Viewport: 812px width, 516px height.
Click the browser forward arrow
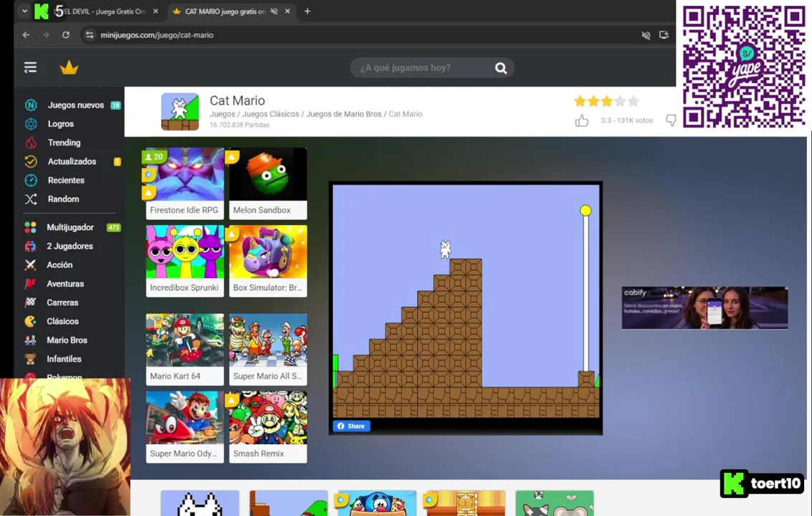(x=46, y=35)
